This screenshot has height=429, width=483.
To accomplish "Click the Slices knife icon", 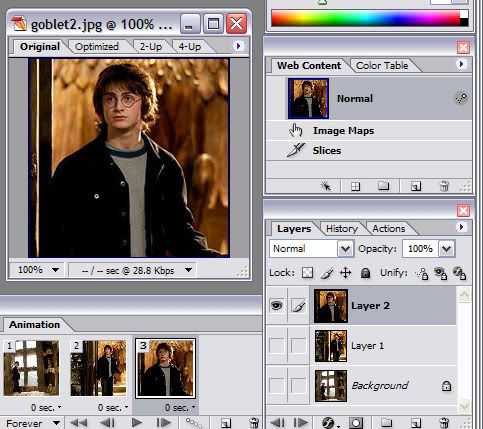I will [x=296, y=150].
